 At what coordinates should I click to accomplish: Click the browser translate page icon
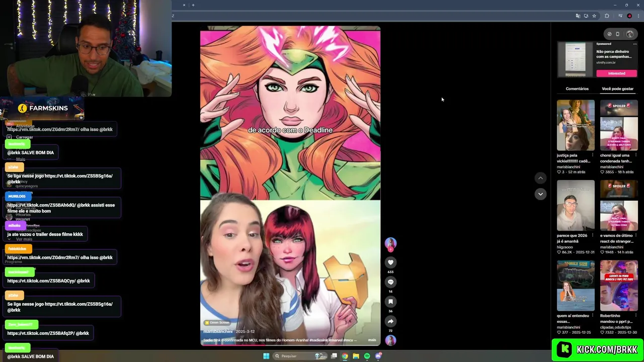(x=578, y=16)
